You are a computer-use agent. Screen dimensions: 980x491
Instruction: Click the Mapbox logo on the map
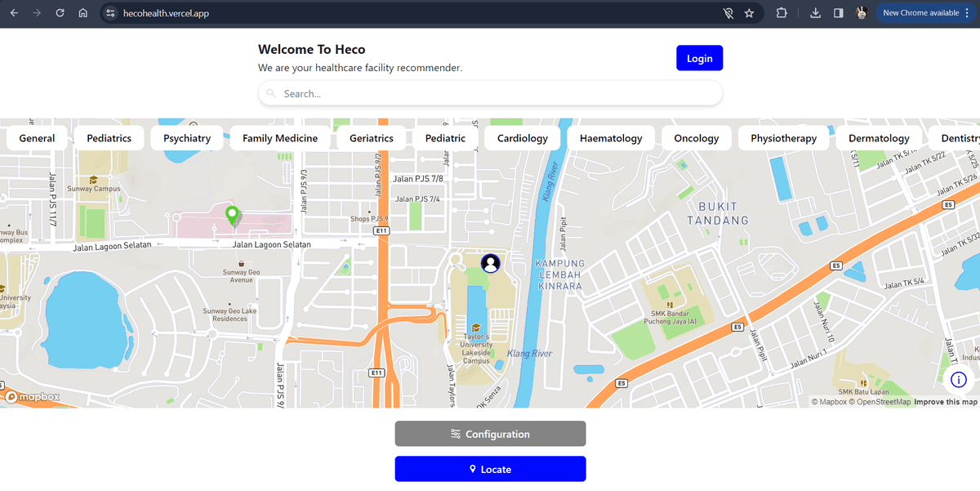[x=33, y=397]
